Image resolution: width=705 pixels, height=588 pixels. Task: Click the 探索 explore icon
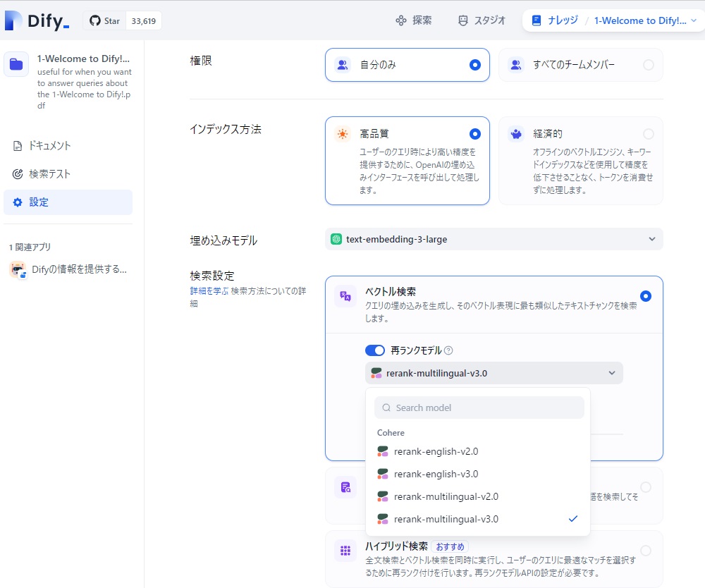tap(400, 20)
